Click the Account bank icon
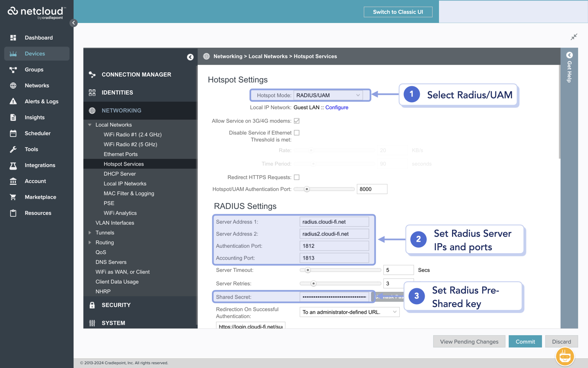This screenshot has width=588, height=368. pyautogui.click(x=13, y=181)
